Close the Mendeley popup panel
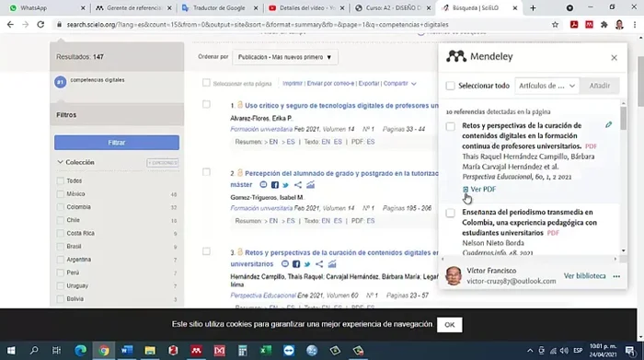Image resolution: width=644 pixels, height=360 pixels. tap(614, 58)
